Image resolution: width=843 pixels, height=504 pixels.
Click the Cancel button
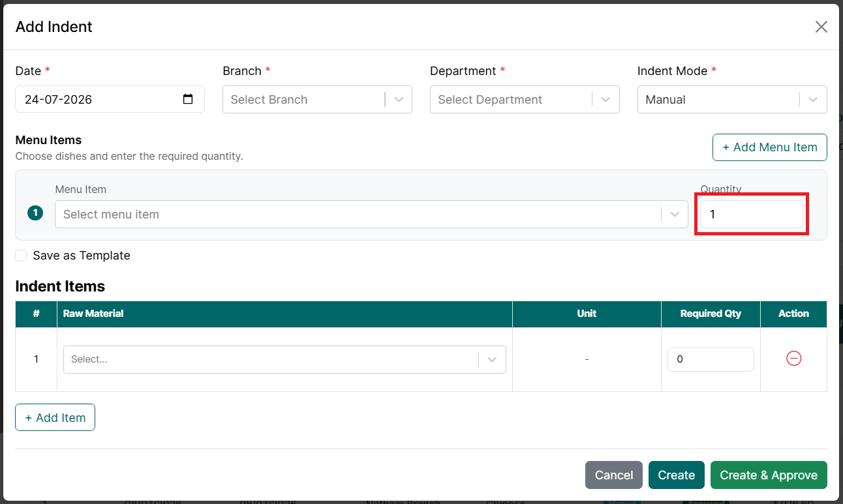(x=614, y=475)
